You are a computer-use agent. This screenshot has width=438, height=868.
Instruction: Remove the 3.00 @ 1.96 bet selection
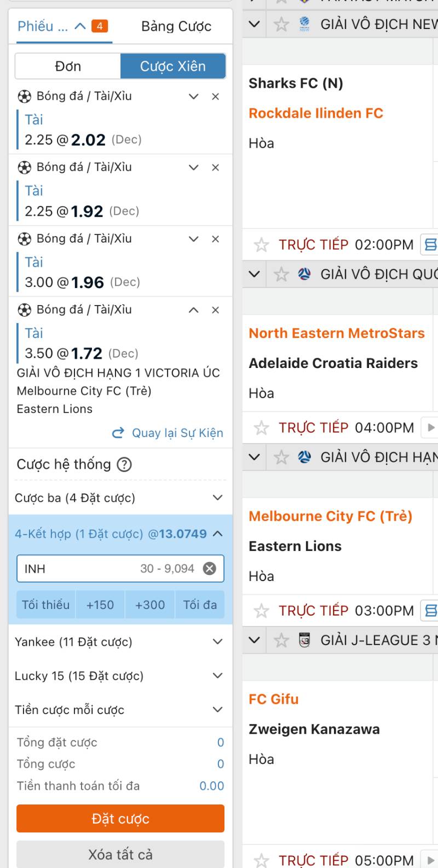click(216, 239)
